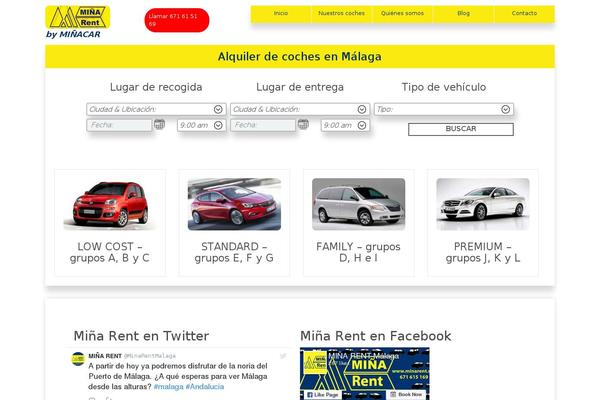
Task: Open Quiénes somos menu item
Action: coord(402,13)
